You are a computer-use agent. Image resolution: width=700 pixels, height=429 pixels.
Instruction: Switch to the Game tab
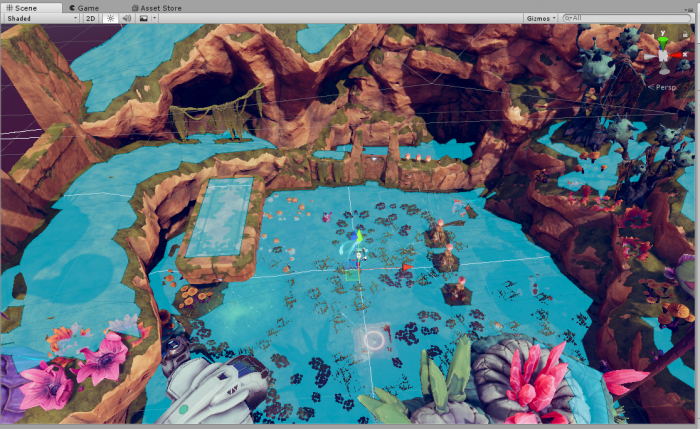coord(85,8)
